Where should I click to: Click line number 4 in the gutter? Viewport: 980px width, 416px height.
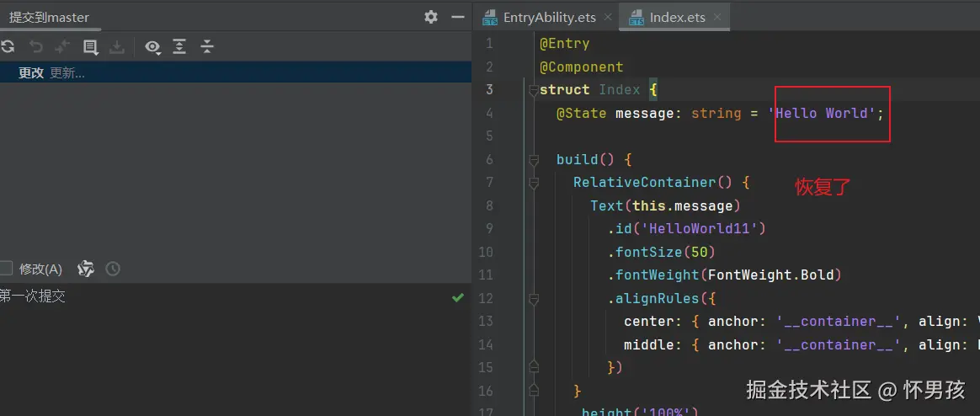pos(489,113)
